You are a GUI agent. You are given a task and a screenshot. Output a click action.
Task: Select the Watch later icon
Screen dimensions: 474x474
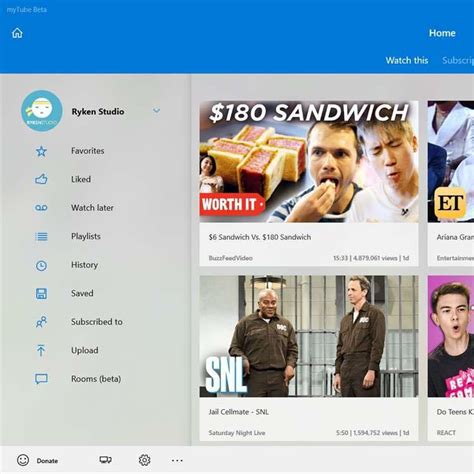(x=41, y=208)
